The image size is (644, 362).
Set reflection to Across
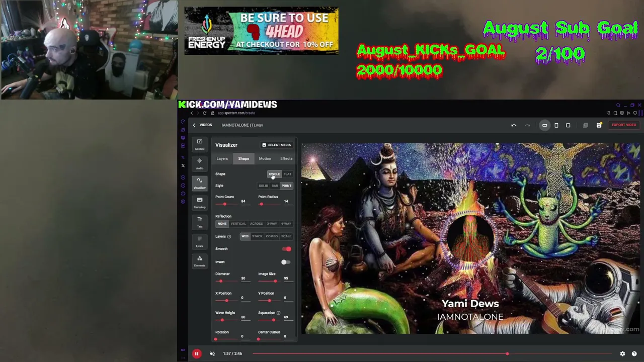(x=256, y=224)
